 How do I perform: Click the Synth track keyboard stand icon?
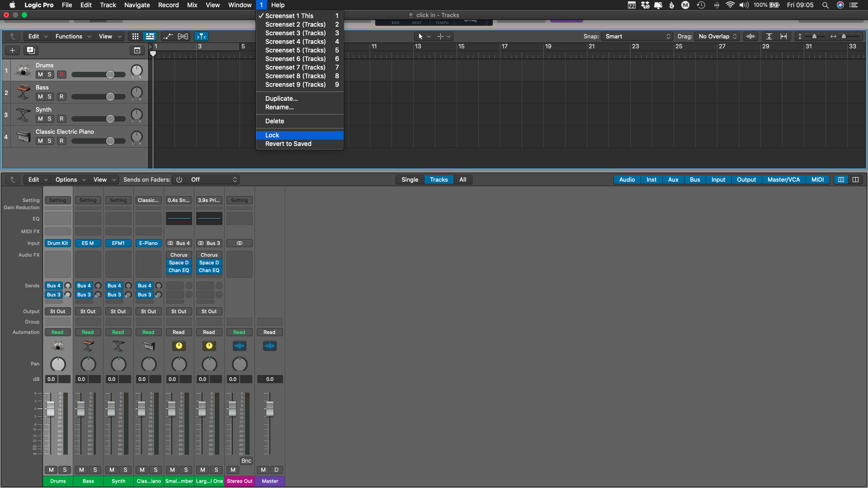23,115
